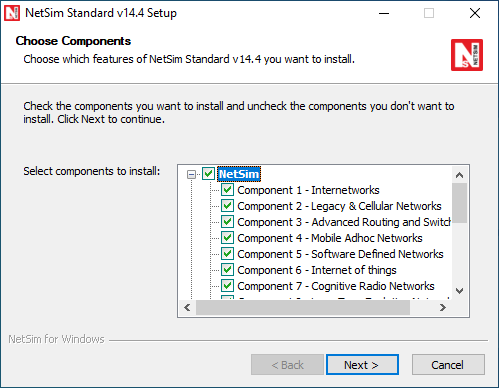Click the Choose Components heading
The height and width of the screenshot is (388, 499).
point(73,41)
